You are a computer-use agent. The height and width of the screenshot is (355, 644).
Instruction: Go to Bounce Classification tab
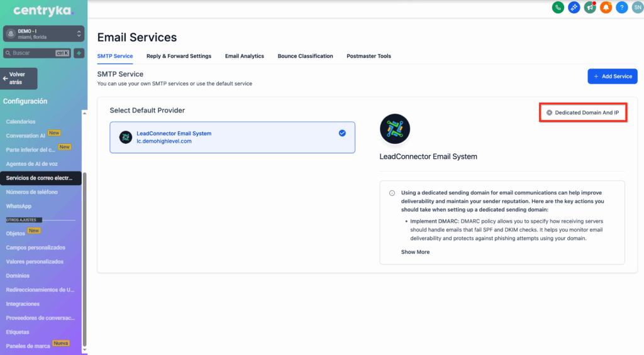[x=305, y=56]
